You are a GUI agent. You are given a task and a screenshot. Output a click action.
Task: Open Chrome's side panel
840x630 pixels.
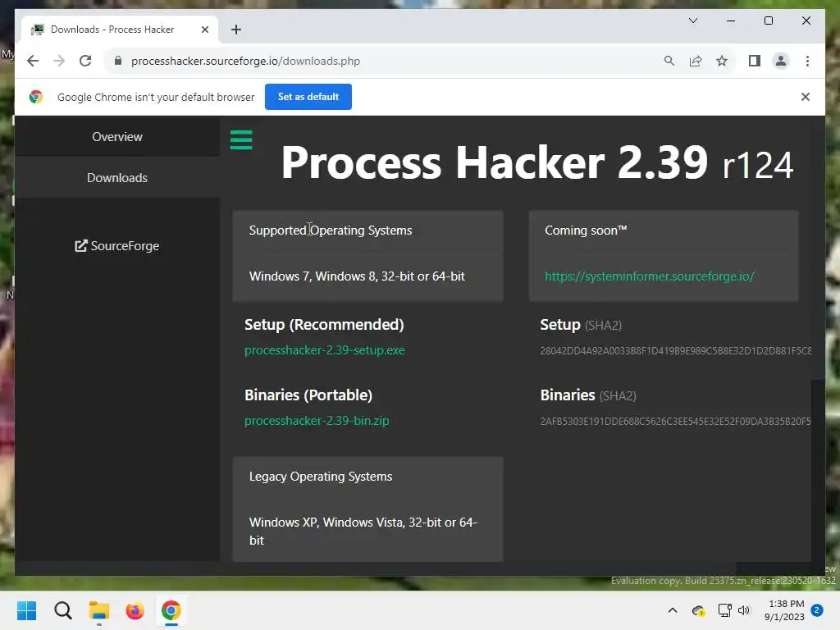[x=755, y=61]
